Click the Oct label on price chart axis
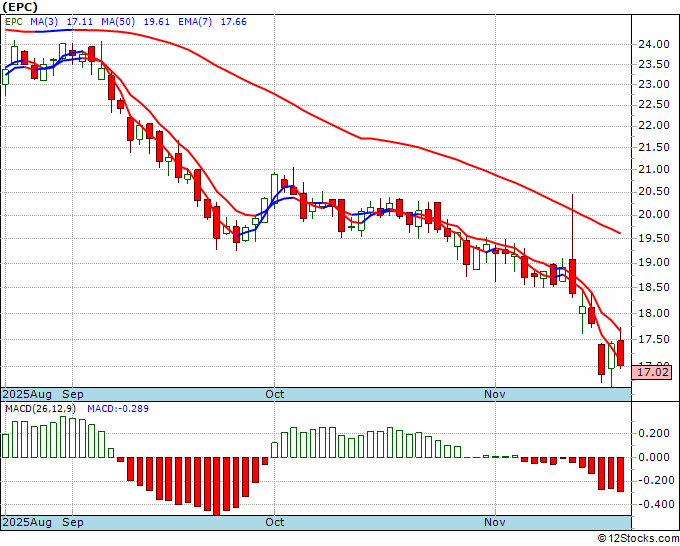 pos(275,394)
